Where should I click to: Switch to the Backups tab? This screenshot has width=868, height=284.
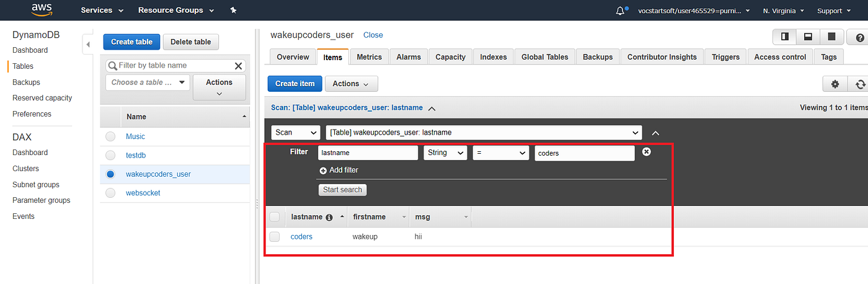coord(598,57)
